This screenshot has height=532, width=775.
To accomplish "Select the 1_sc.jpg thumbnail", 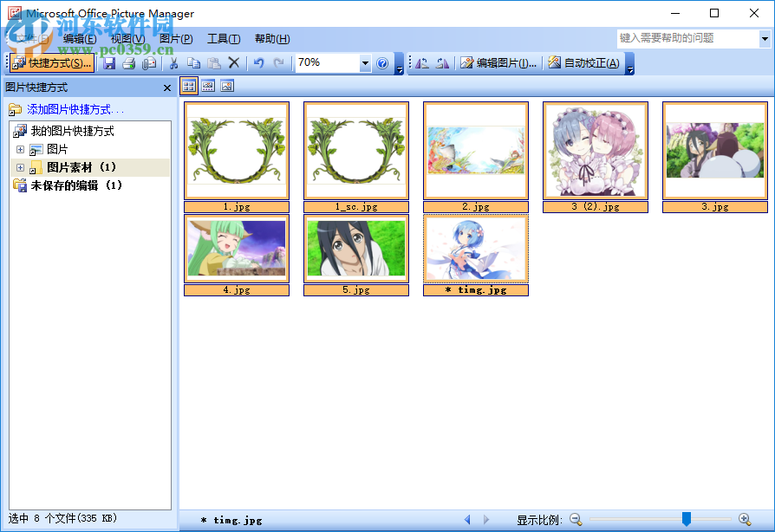I will pyautogui.click(x=356, y=151).
